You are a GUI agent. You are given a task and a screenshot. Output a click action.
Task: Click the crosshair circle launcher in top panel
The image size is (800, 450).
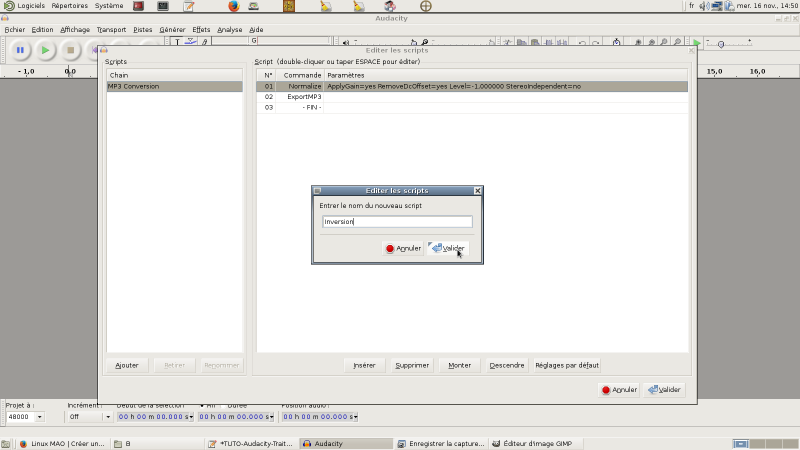426,6
